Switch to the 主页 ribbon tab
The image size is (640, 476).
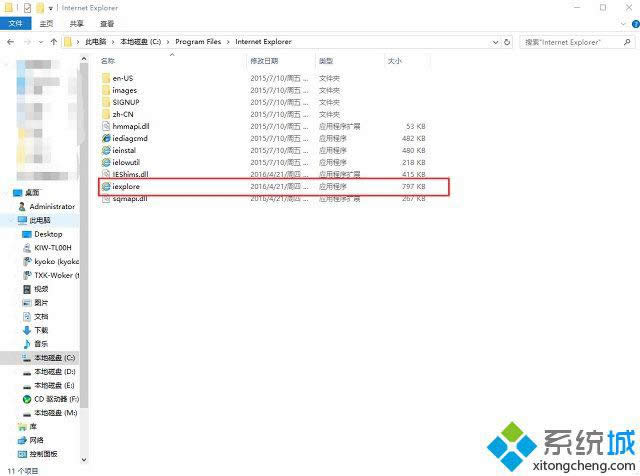tap(46, 24)
